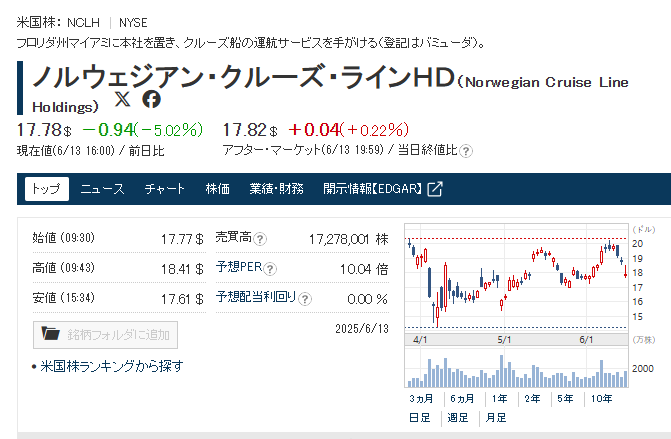Share the stock page on X
Viewport: 671px width, 439px height.
coord(122,99)
